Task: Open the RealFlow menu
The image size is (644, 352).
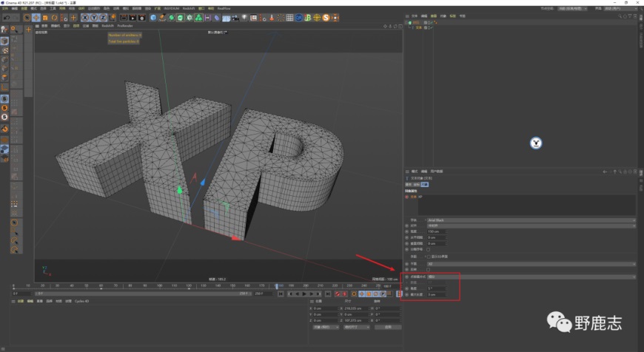Action: pos(224,8)
